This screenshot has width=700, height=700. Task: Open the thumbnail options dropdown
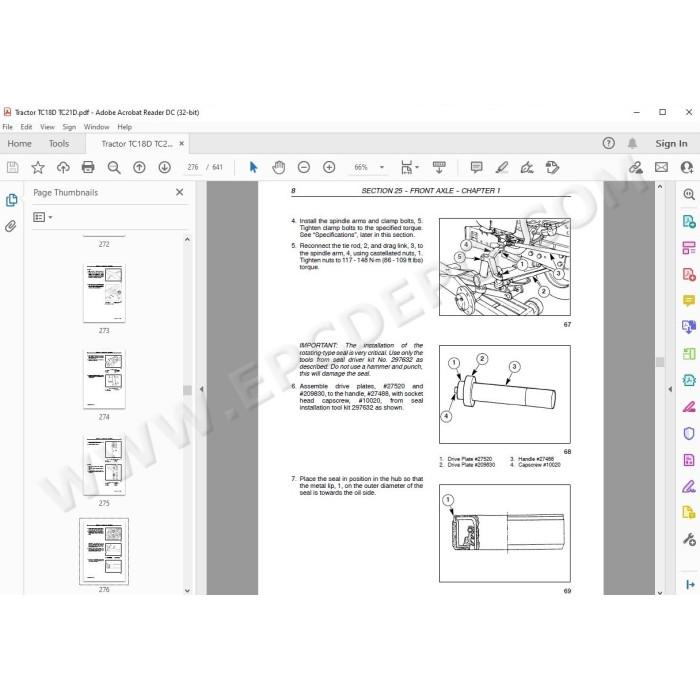point(43,217)
